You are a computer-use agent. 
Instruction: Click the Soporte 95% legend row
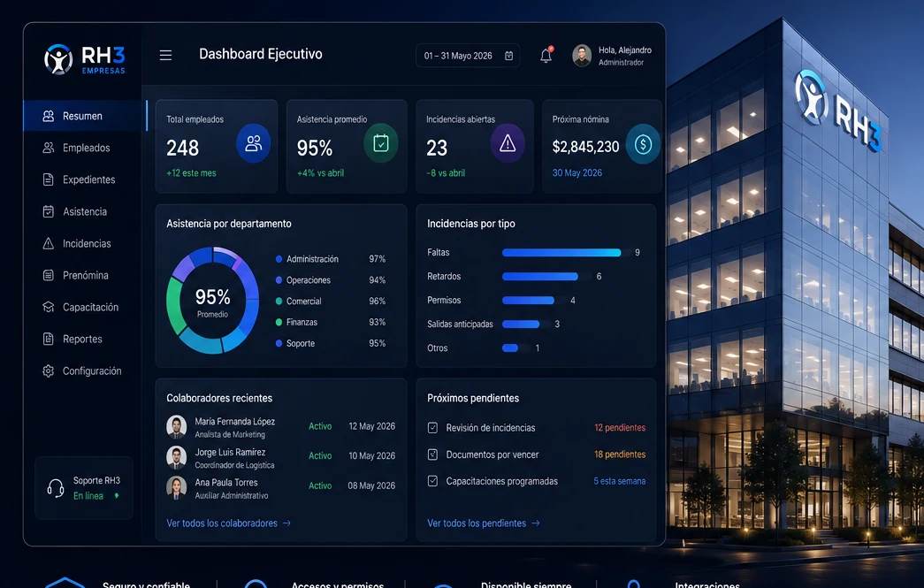331,343
